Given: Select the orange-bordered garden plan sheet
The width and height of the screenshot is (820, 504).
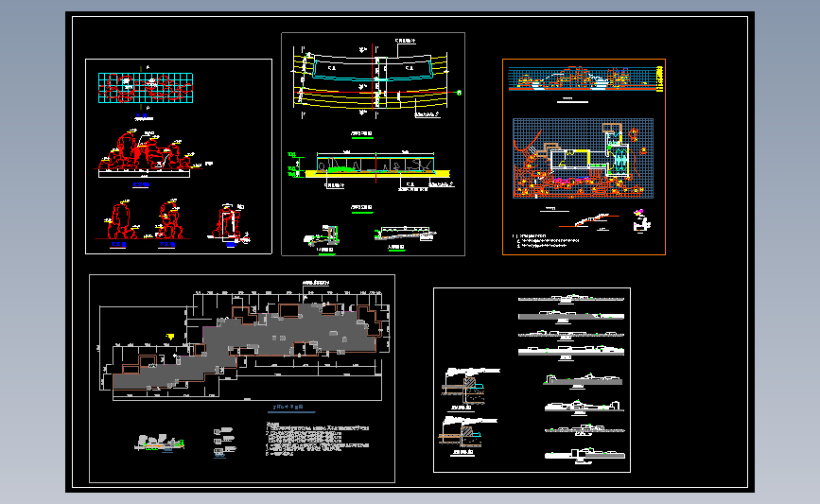Looking at the screenshot, I should click(584, 157).
